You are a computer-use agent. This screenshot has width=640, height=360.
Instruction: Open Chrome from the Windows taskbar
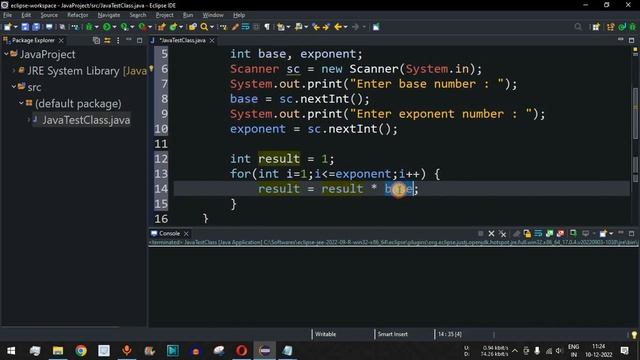click(x=81, y=350)
